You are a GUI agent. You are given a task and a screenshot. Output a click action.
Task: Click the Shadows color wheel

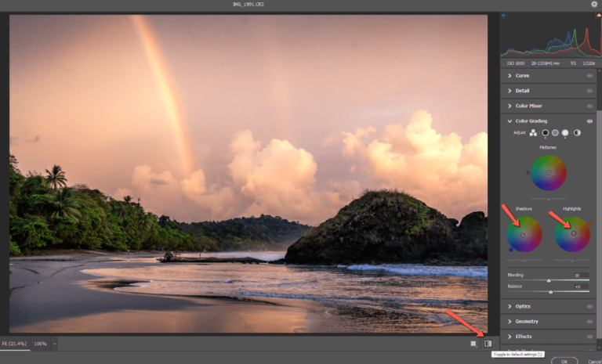point(524,234)
